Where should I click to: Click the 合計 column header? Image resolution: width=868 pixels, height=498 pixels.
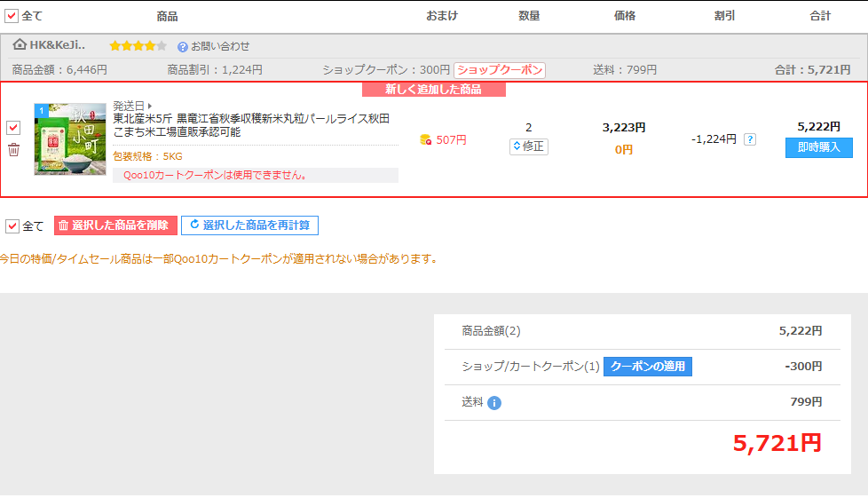[820, 16]
